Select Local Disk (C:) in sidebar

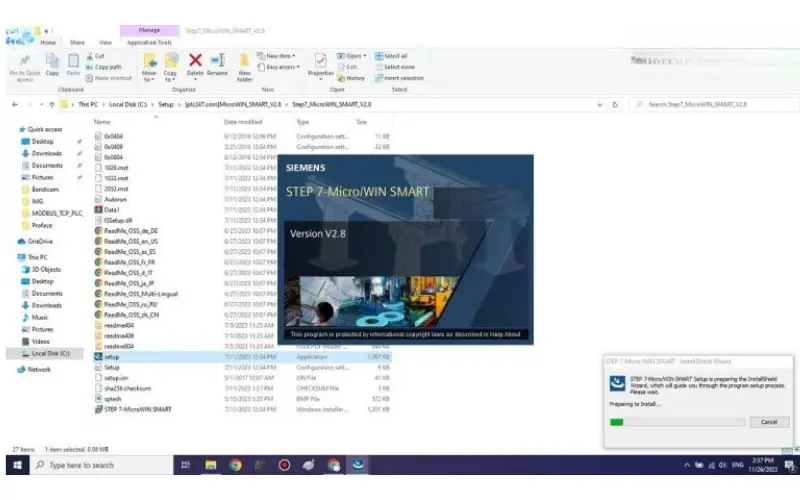[51, 353]
